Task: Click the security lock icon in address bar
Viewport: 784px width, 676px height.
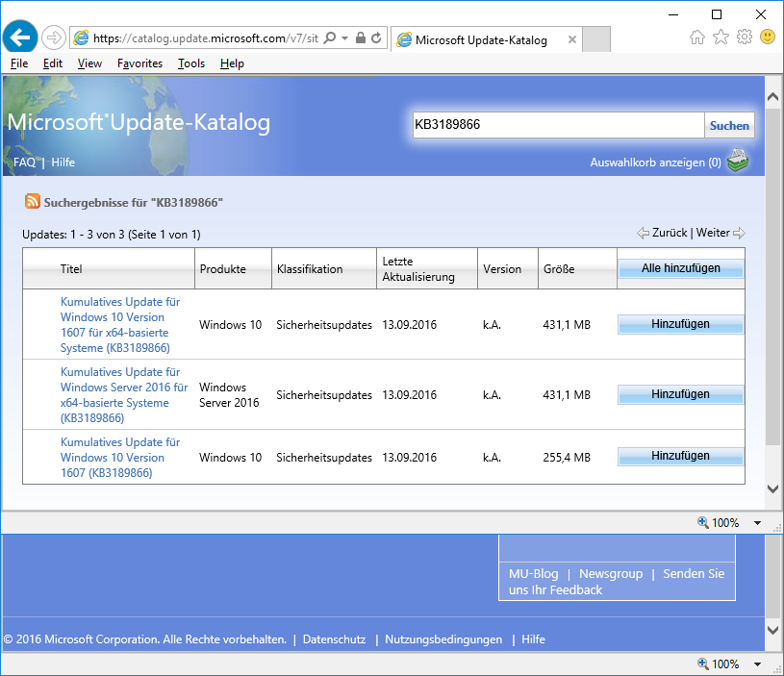Action: click(x=360, y=38)
